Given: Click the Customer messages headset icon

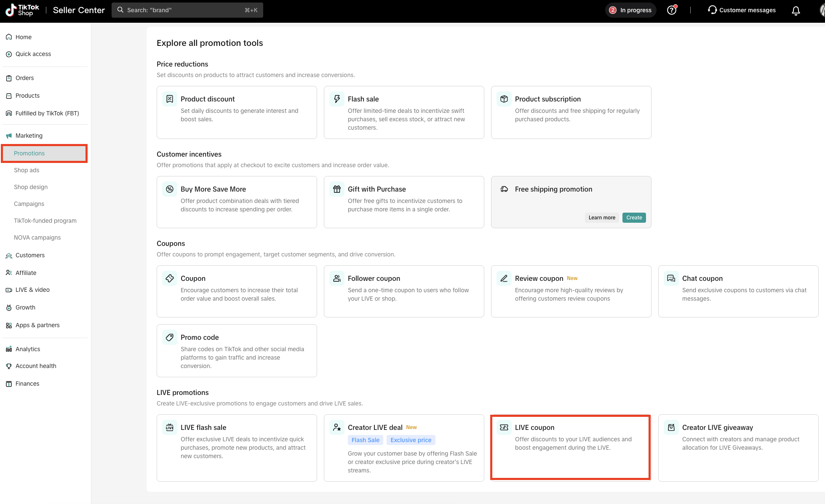Looking at the screenshot, I should pos(712,10).
